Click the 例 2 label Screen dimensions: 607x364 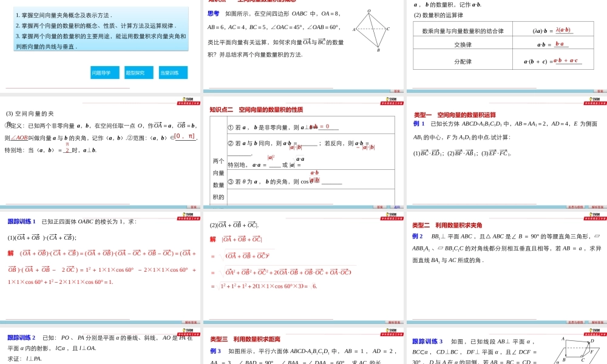click(418, 237)
